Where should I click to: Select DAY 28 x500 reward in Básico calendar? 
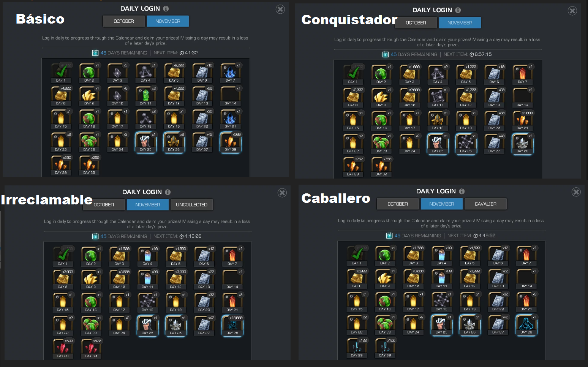(x=231, y=142)
